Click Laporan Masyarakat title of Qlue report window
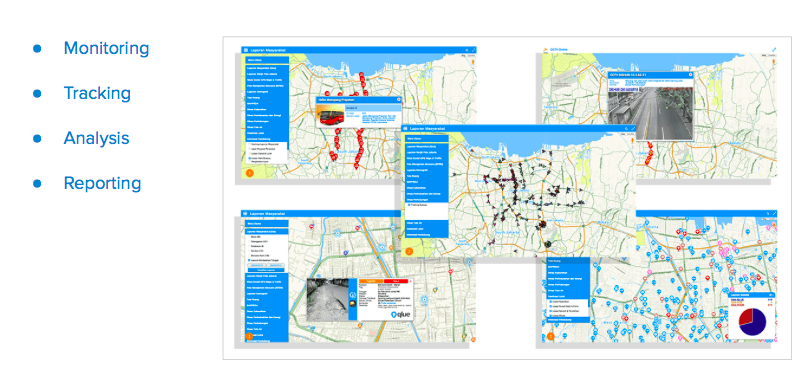This screenshot has height=368, width=805. pos(268,213)
